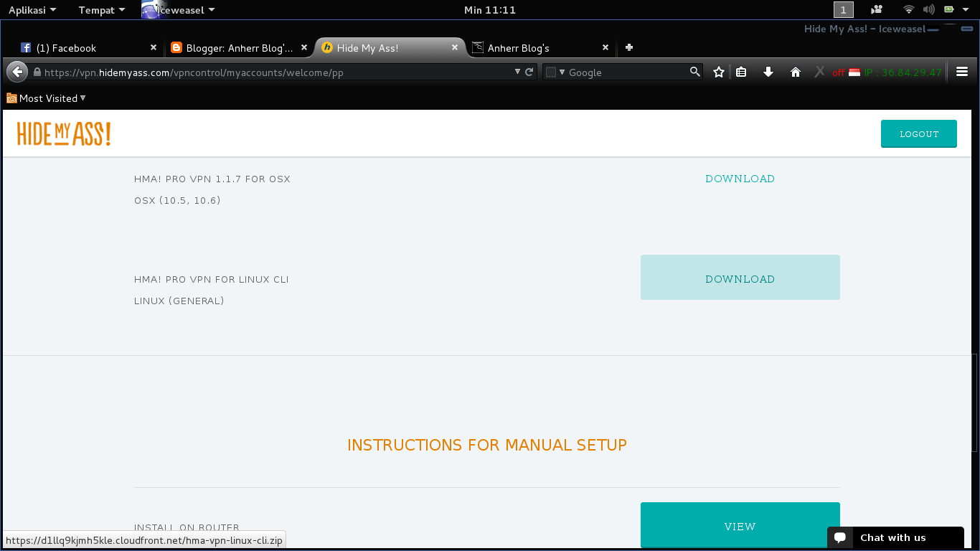Switch to the (1) Facebook tab

[x=88, y=48]
